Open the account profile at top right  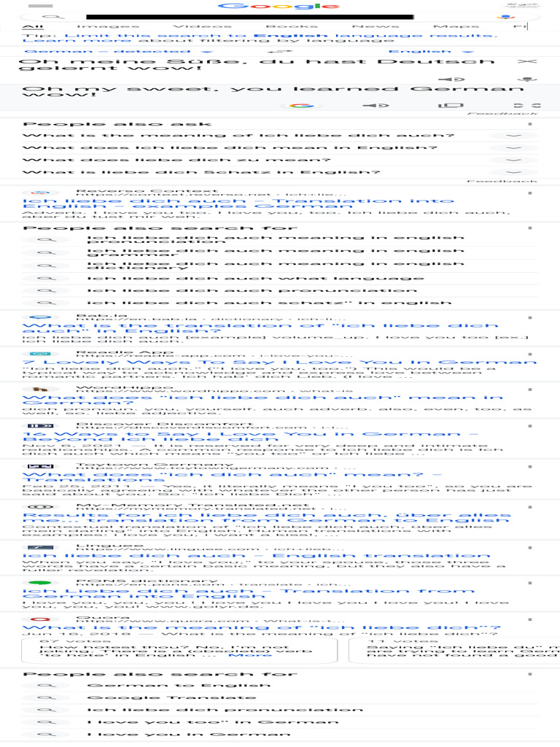coord(522,6)
